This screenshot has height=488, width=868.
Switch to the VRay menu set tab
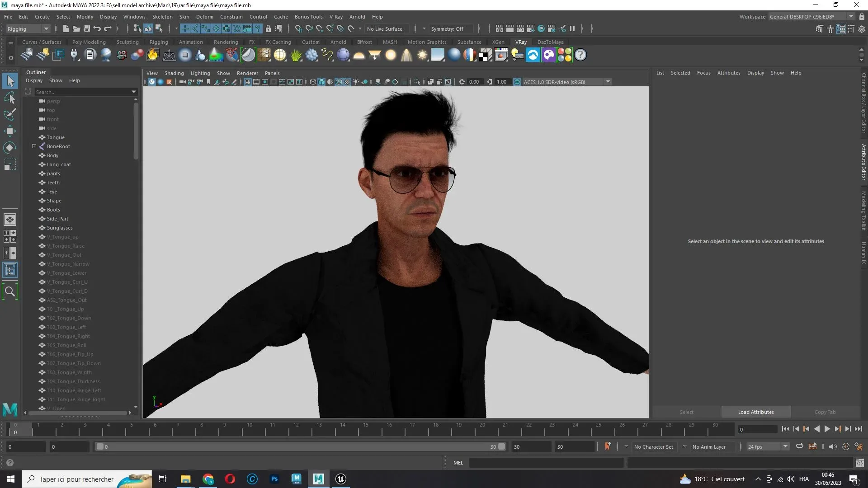[x=521, y=42]
